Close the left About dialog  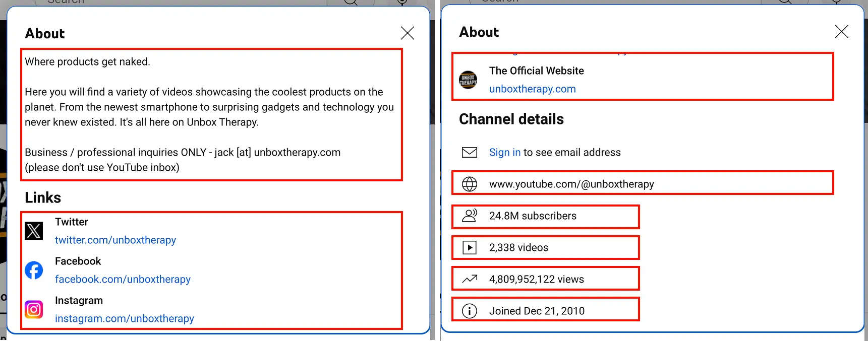click(407, 33)
